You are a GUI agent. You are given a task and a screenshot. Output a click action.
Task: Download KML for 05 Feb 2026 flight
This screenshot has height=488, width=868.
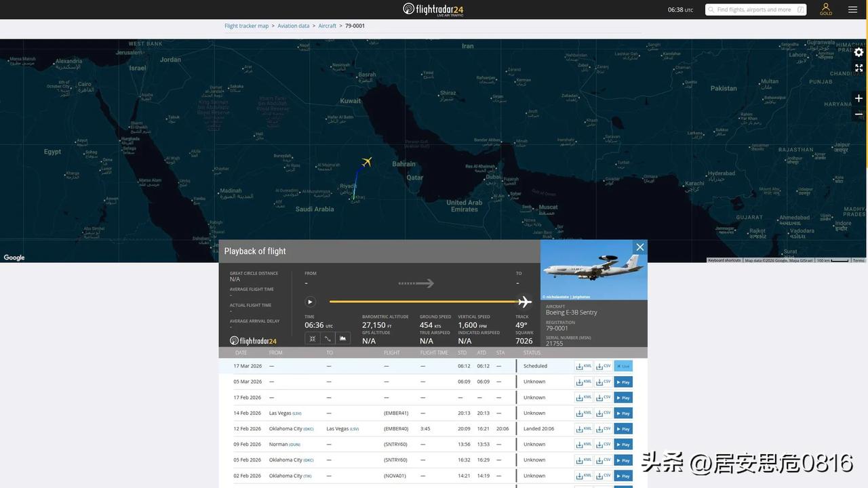coord(583,460)
